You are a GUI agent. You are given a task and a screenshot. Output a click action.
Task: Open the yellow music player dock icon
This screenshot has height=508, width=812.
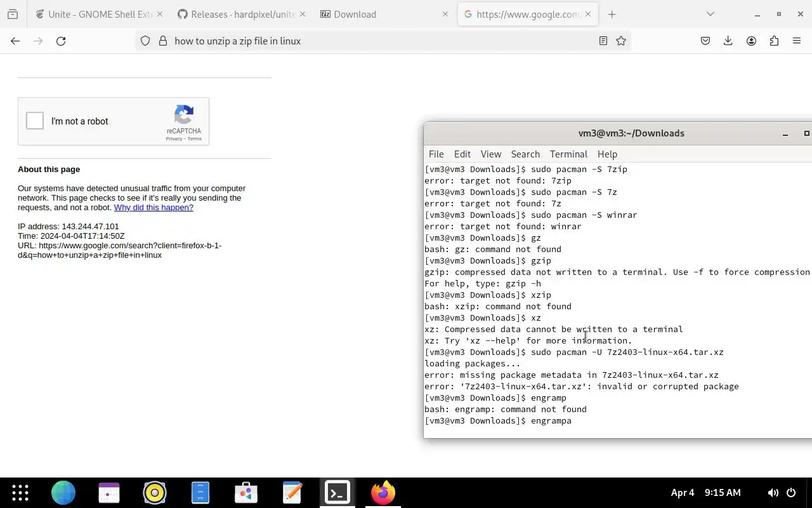(x=155, y=493)
